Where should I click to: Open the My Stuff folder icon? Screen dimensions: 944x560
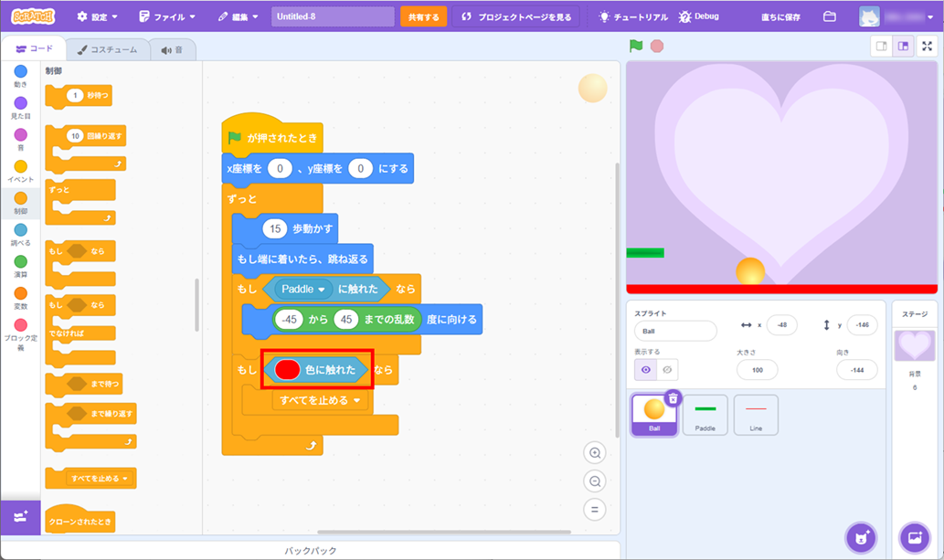830,16
